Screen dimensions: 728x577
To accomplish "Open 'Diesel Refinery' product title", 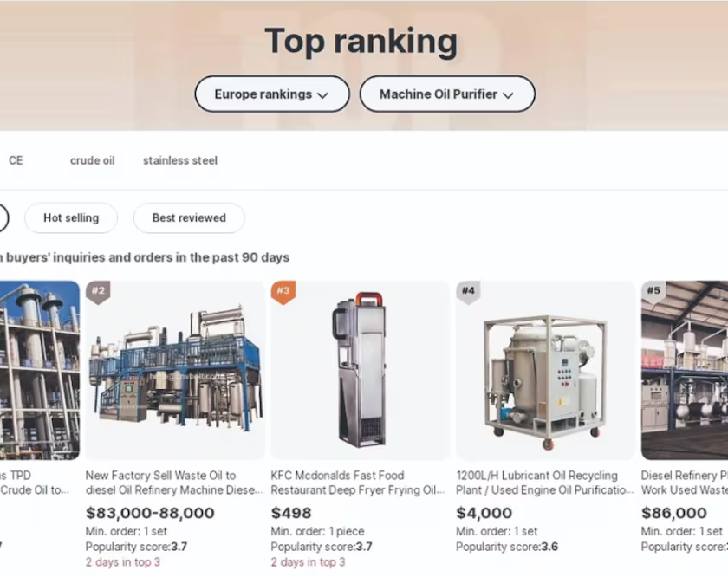I will tap(685, 483).
